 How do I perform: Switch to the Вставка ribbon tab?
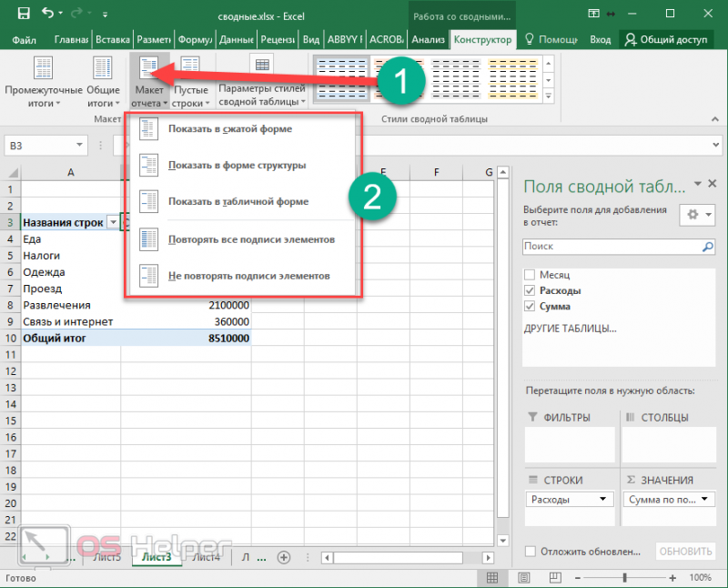pyautogui.click(x=112, y=40)
